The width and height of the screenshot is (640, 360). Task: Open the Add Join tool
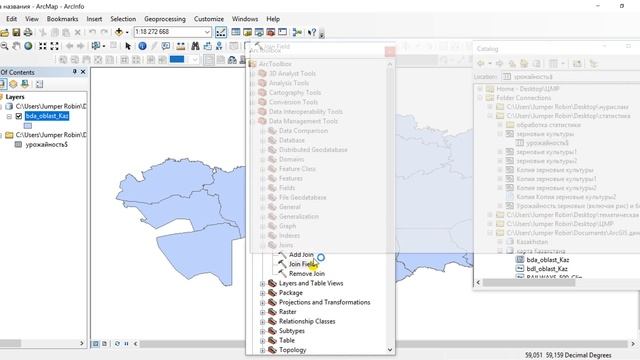click(x=301, y=254)
